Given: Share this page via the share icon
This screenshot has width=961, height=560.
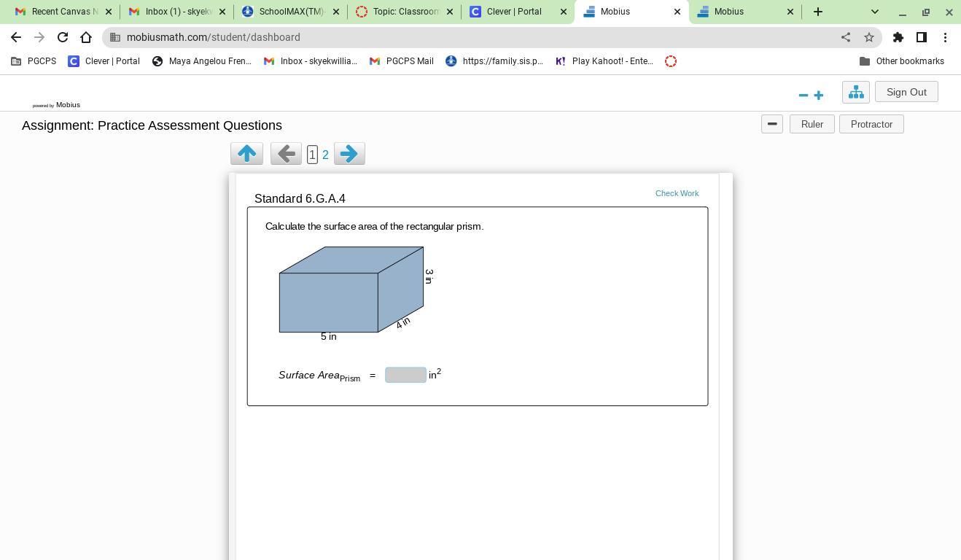Looking at the screenshot, I should point(846,37).
